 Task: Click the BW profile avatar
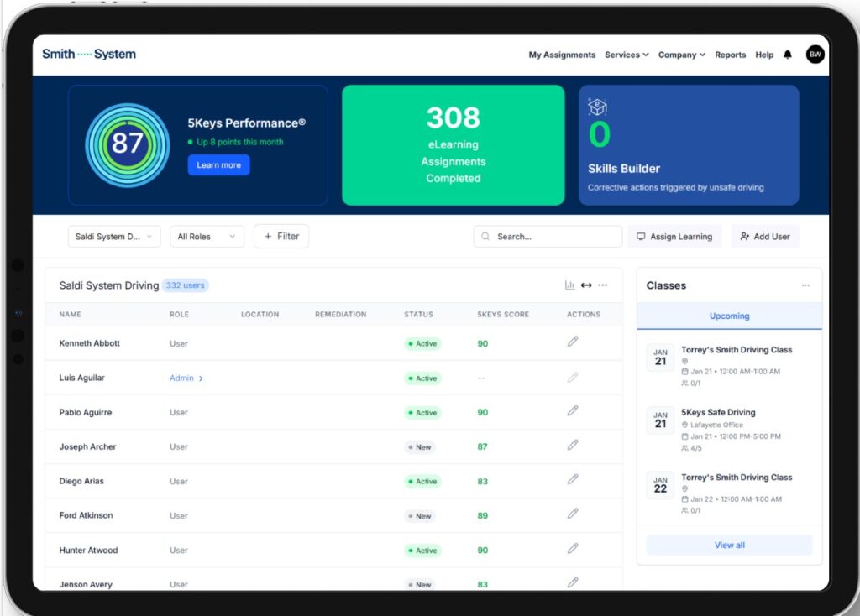click(x=815, y=54)
